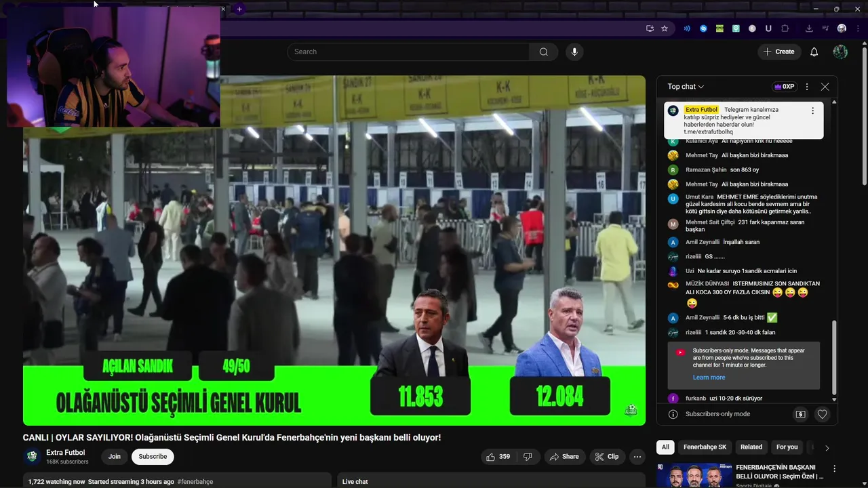Show more category chips with right arrow

827,447
